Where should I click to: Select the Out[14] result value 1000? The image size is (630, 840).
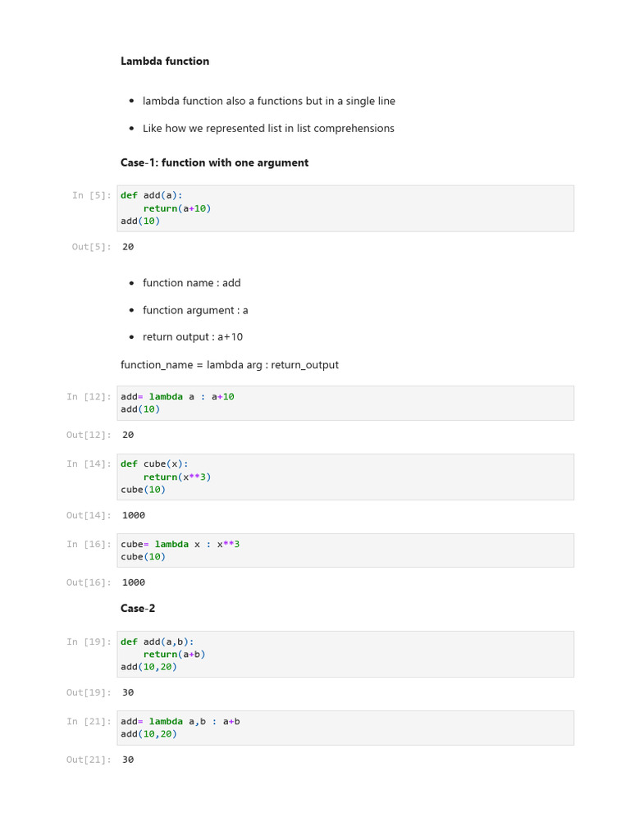click(134, 515)
